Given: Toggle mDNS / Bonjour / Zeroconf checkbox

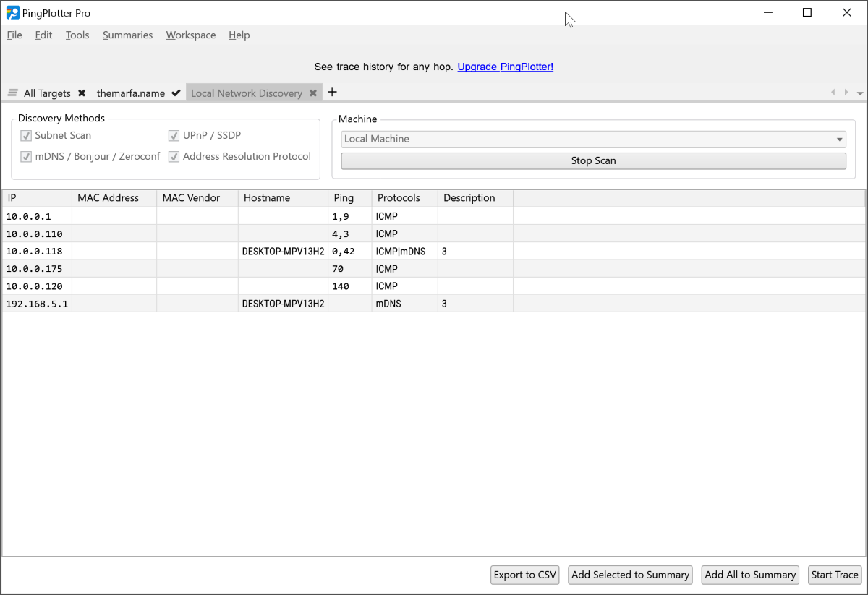Looking at the screenshot, I should point(26,156).
